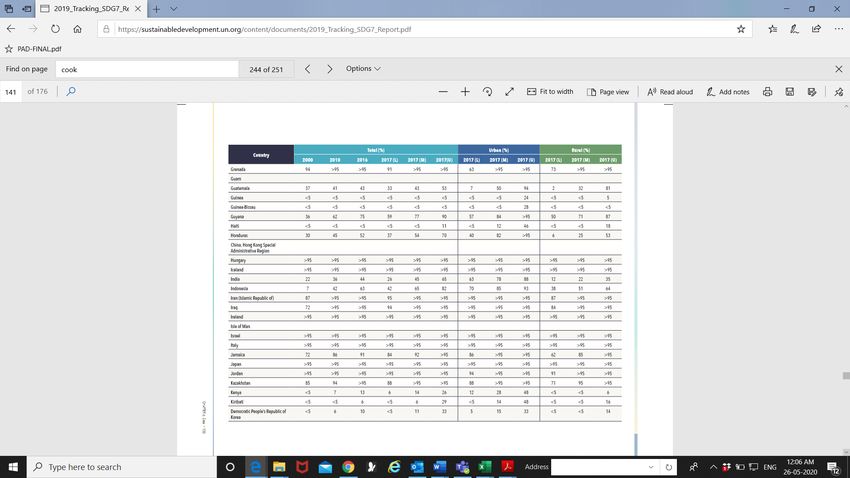
Task: Open Outlook from taskbar
Action: click(417, 467)
